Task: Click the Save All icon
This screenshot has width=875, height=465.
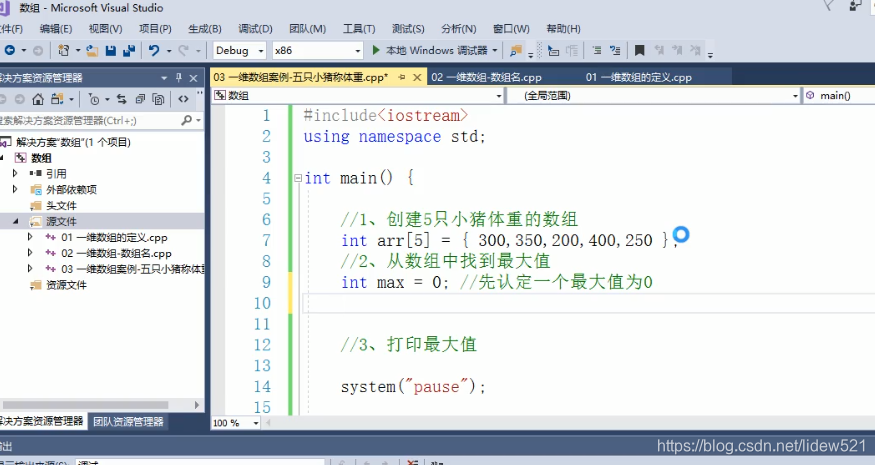Action: [x=129, y=51]
